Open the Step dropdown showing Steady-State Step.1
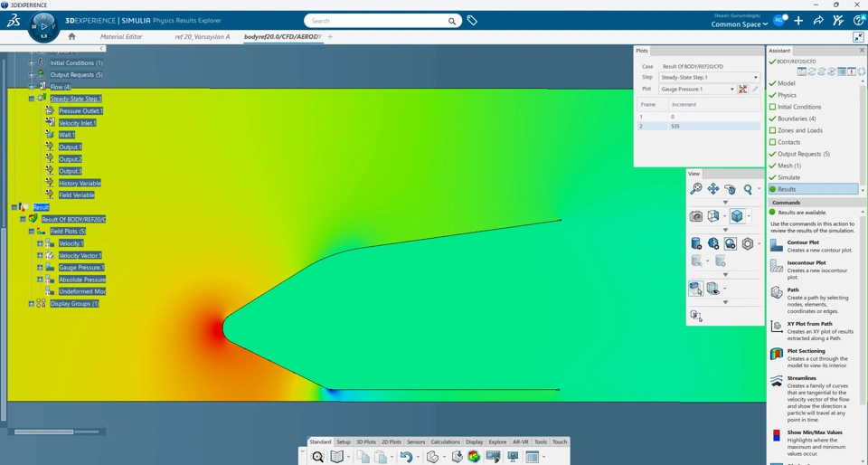Screen dimensions: 868x465 (709, 78)
